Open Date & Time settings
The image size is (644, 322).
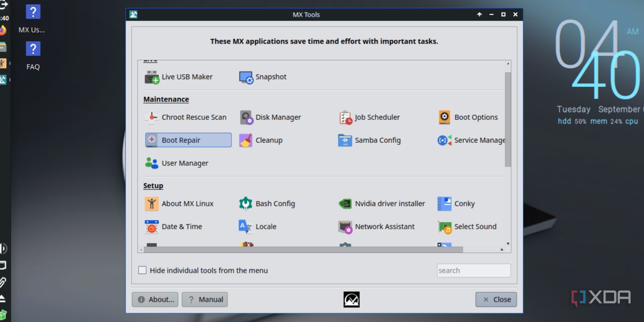coord(173,227)
